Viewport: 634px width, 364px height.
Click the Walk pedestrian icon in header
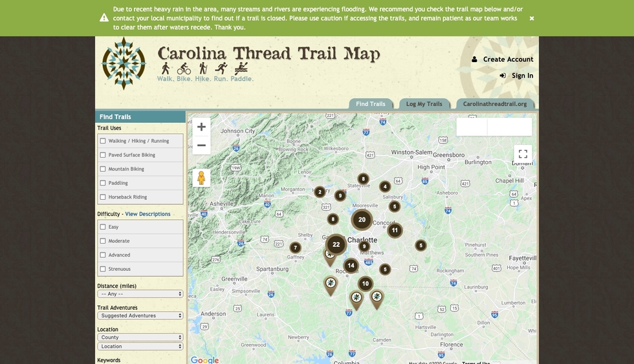click(x=166, y=68)
